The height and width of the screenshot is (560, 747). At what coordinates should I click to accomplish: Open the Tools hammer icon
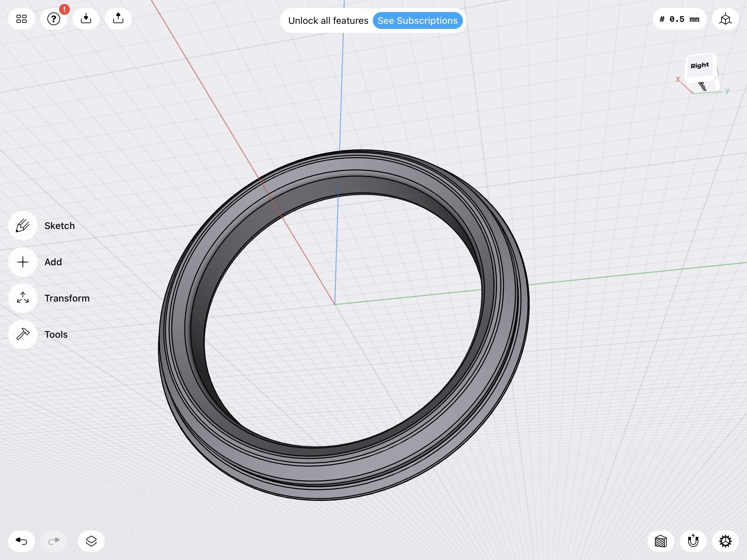(x=23, y=334)
